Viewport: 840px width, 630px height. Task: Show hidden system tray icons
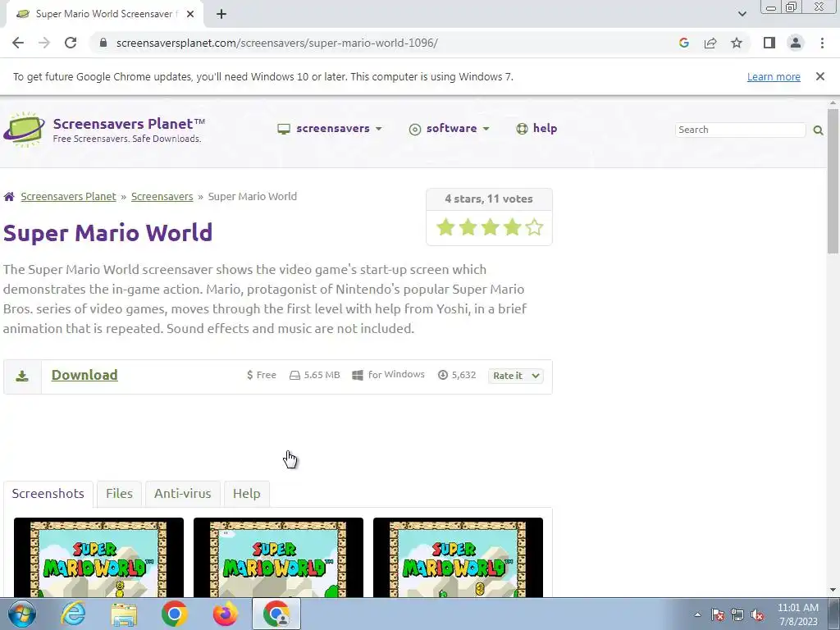click(x=697, y=615)
